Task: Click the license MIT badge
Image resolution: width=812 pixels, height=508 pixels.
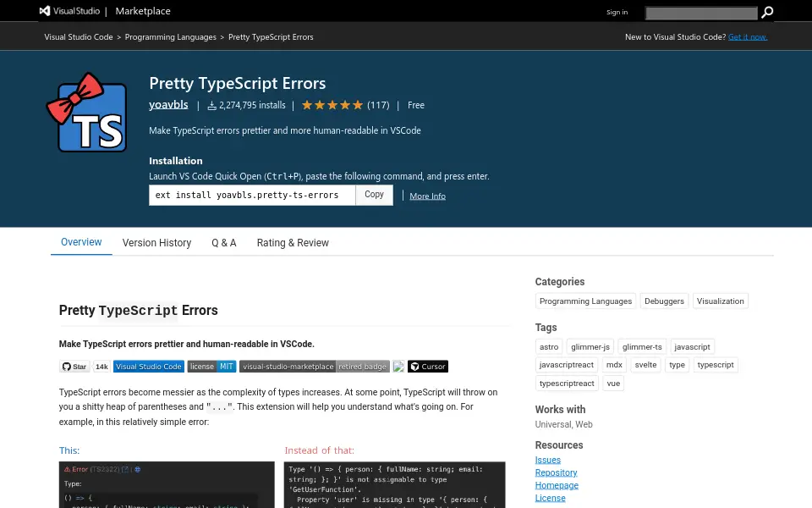Action: (211, 367)
